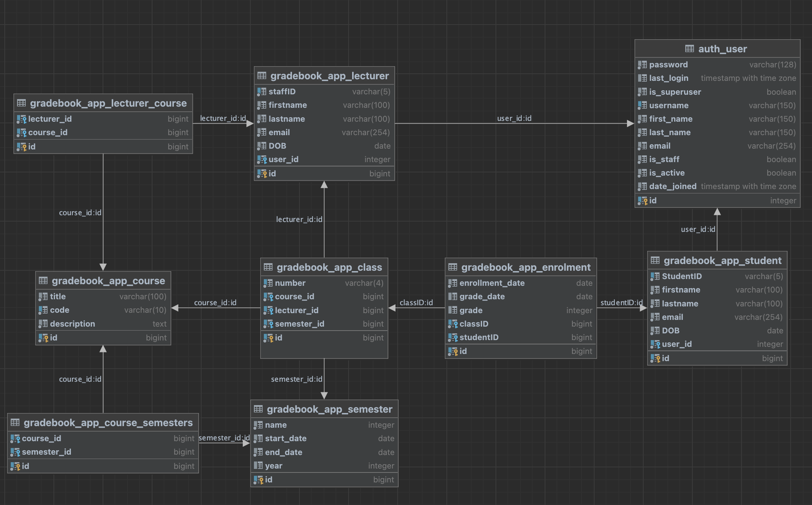Viewport: 812px width, 505px height.
Task: Select the gradebook_app_enrolment table header
Action: pos(525,268)
